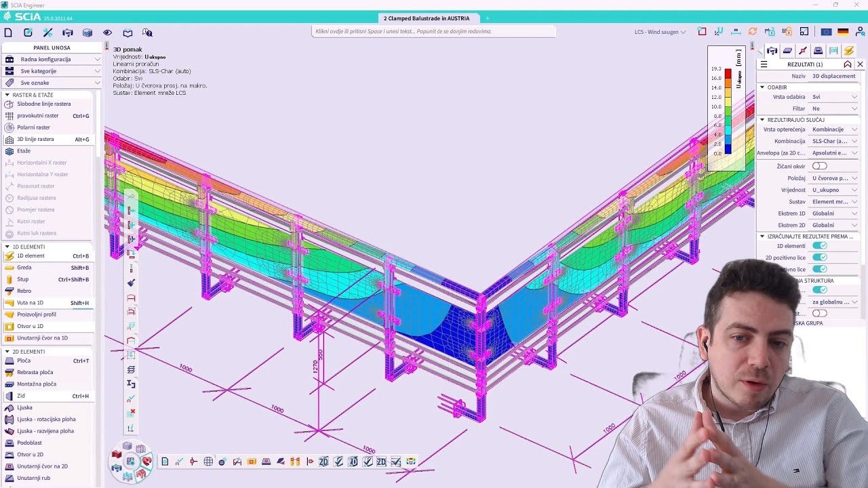Collapse the REZULTIRAJUĆI SLUČAJ section
This screenshot has height=488, width=868.
click(x=762, y=120)
